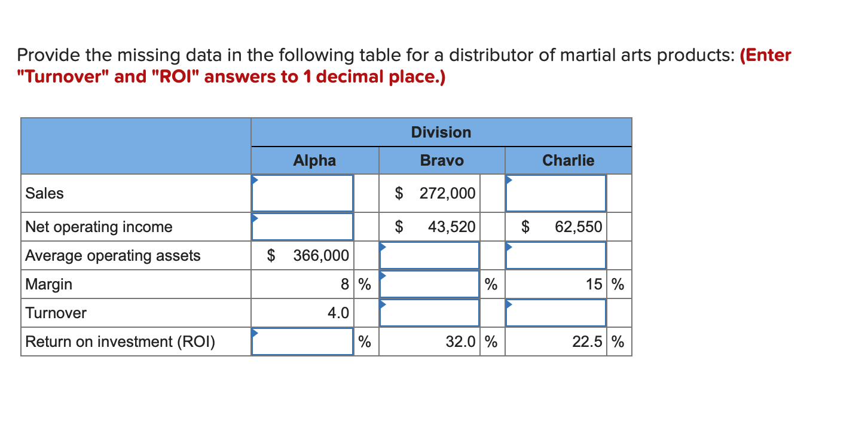This screenshot has height=439, width=868.
Task: Click Alpha's empty Net operating income input box
Action: coord(302,226)
